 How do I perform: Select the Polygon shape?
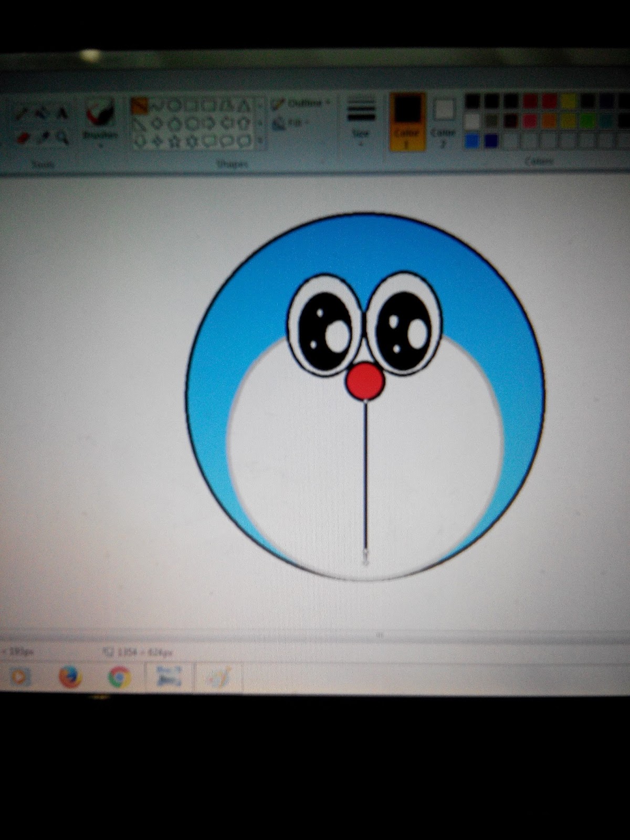[x=226, y=106]
